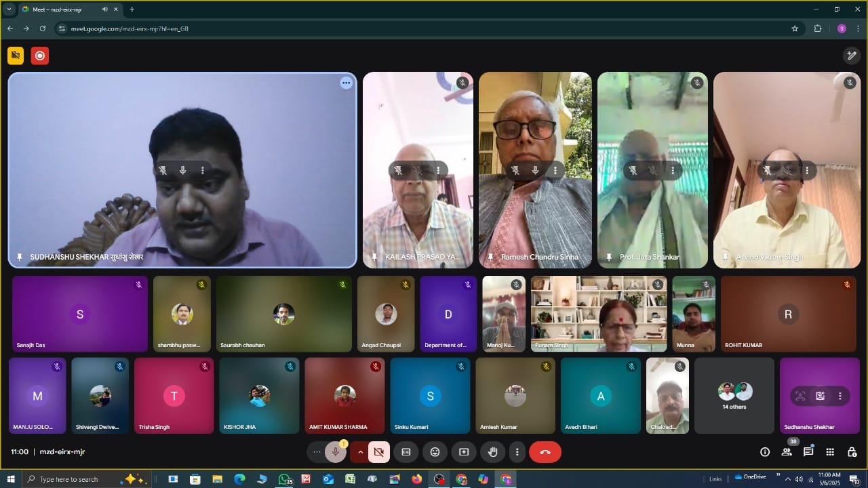Open the activities grid icon
This screenshot has width=868, height=488.
click(x=830, y=452)
